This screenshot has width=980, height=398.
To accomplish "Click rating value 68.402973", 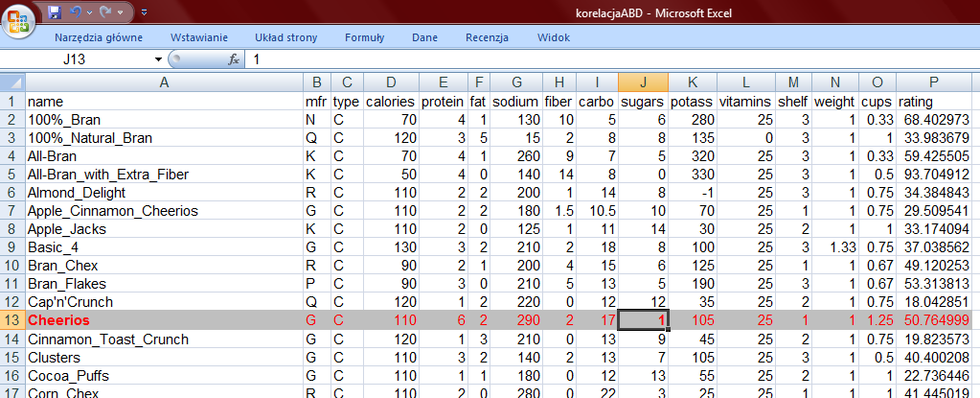I will pos(934,120).
